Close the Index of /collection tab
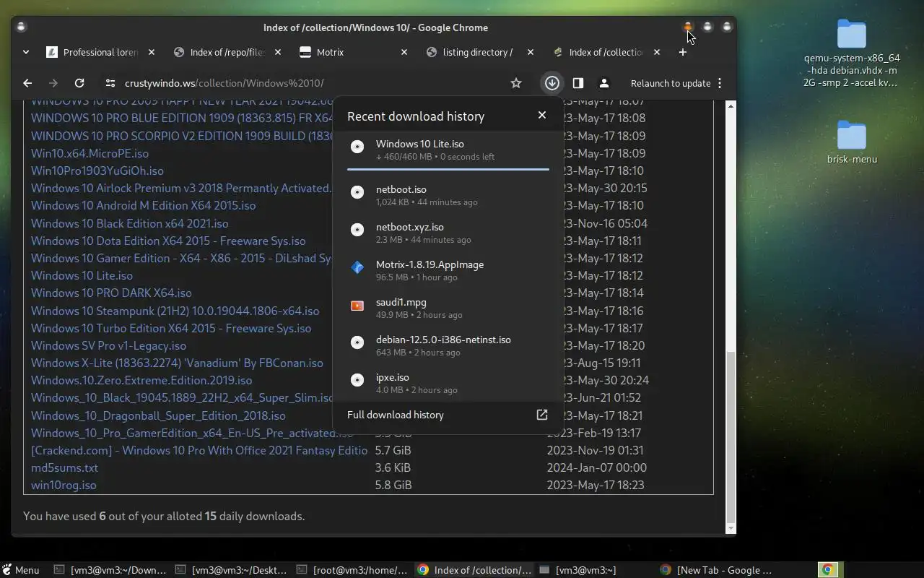The width and height of the screenshot is (924, 578). click(657, 52)
